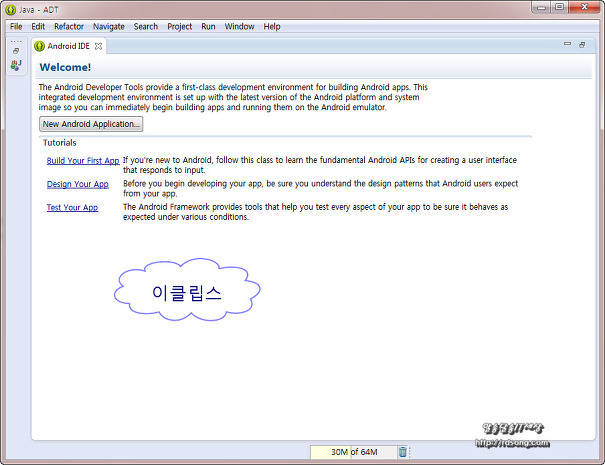Viewport: 605px width, 465px height.
Task: Open the Help menu
Action: pos(272,27)
